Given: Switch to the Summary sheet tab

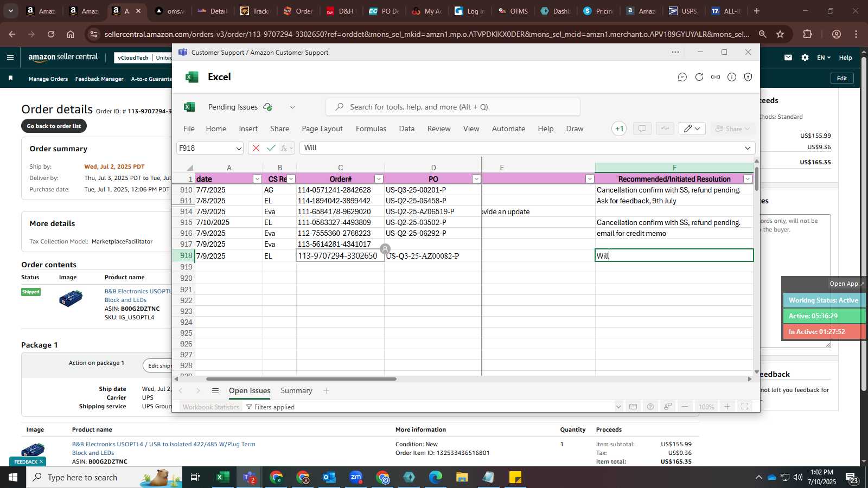Looking at the screenshot, I should tap(296, 390).
